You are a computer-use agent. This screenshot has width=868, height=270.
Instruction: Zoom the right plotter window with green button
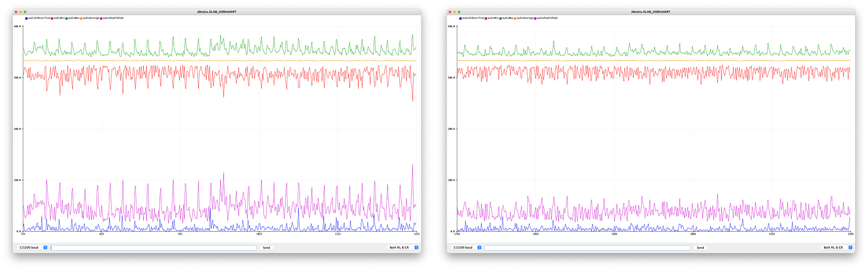[x=459, y=12]
